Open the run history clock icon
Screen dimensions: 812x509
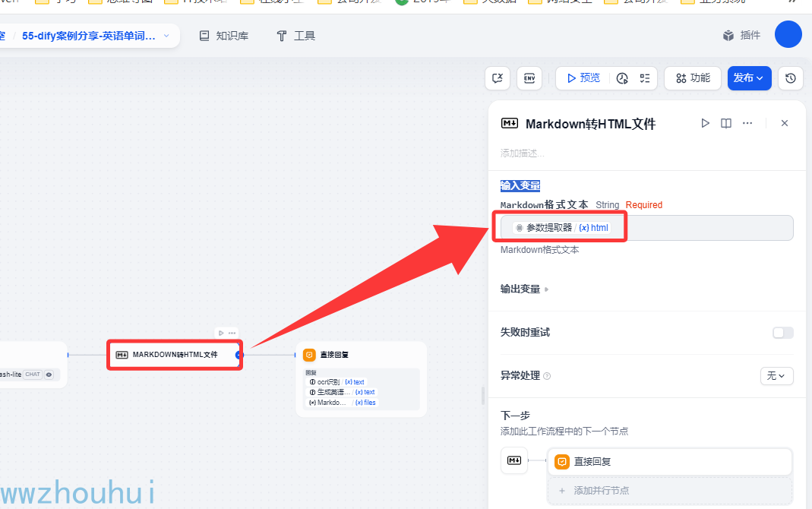tap(622, 78)
